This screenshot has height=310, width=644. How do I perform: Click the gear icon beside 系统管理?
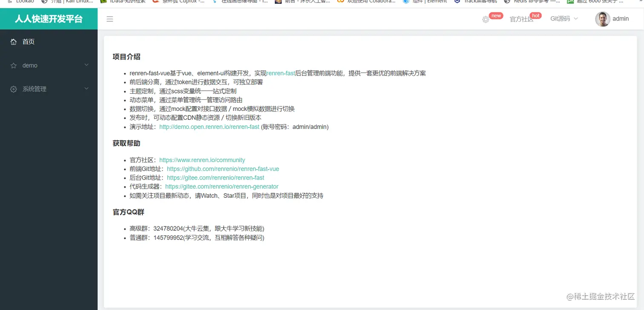[x=13, y=89]
